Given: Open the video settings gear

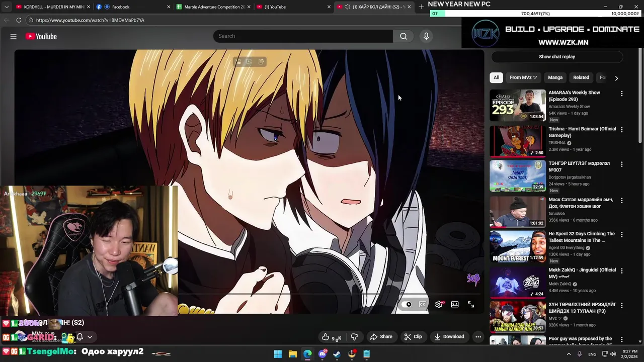Looking at the screenshot, I should (439, 304).
